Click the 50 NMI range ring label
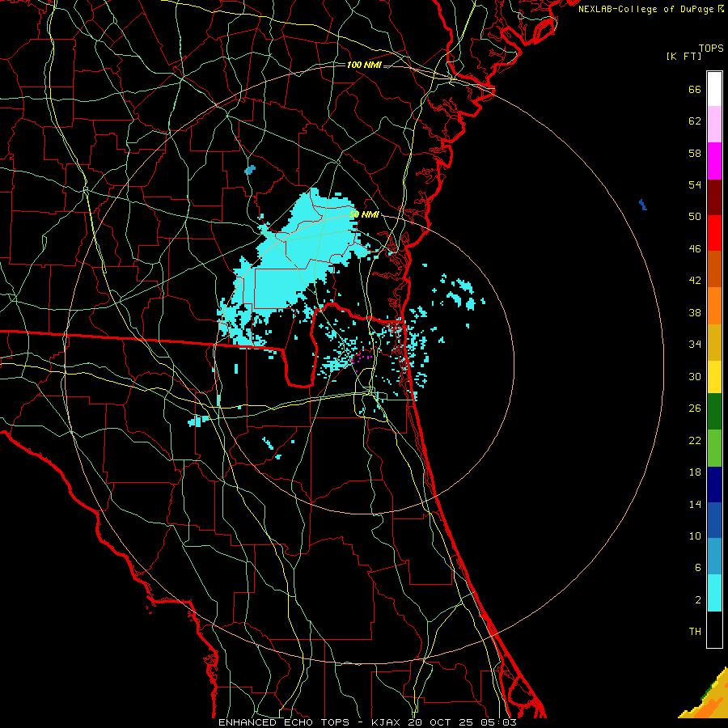The image size is (728, 728). 364,214
